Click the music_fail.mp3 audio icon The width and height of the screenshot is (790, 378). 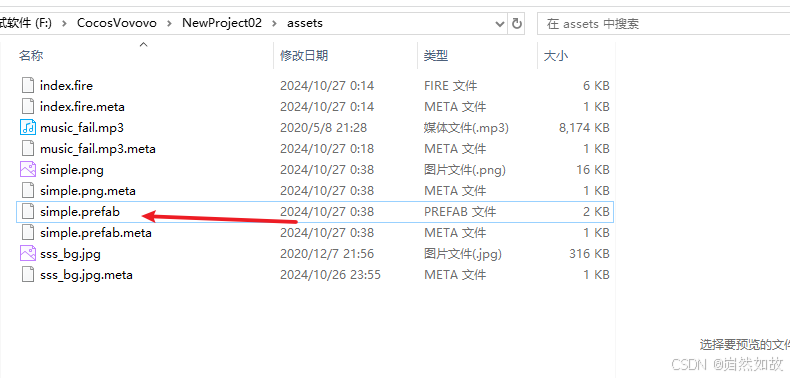point(28,128)
